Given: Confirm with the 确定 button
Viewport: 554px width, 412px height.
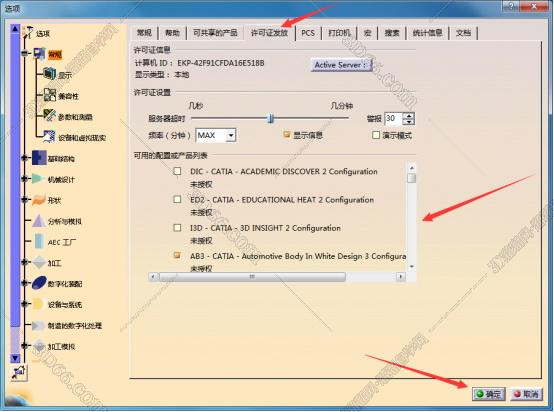Looking at the screenshot, I should click(x=489, y=394).
